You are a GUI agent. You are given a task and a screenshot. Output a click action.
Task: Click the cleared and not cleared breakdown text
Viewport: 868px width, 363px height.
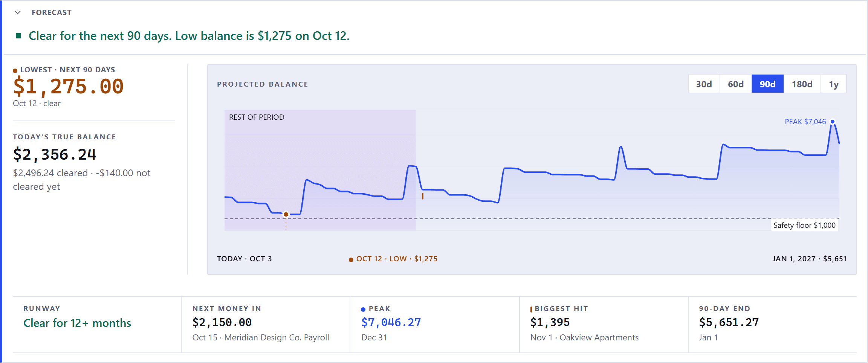coord(82,180)
